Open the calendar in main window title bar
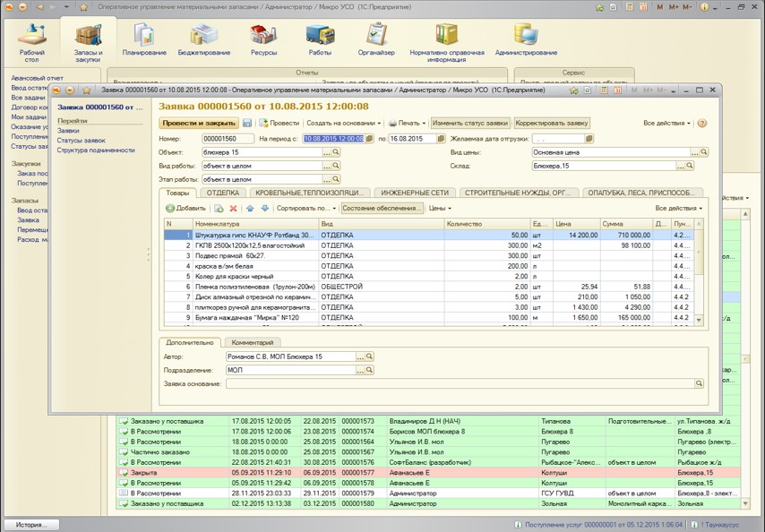 pos(643,7)
